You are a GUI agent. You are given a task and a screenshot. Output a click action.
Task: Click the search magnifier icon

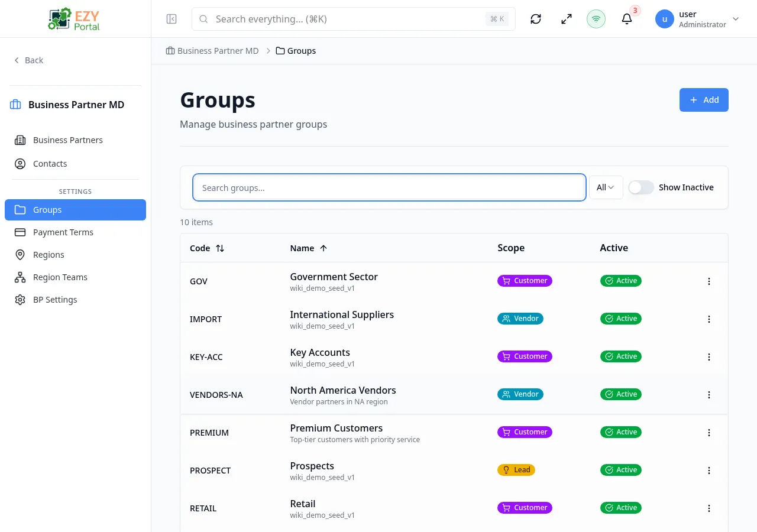[x=203, y=19]
